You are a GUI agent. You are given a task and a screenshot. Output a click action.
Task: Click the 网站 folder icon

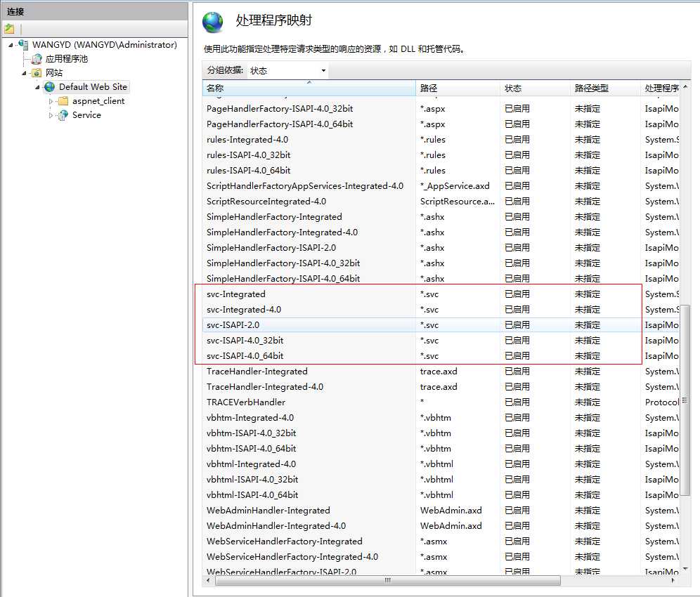click(x=37, y=73)
